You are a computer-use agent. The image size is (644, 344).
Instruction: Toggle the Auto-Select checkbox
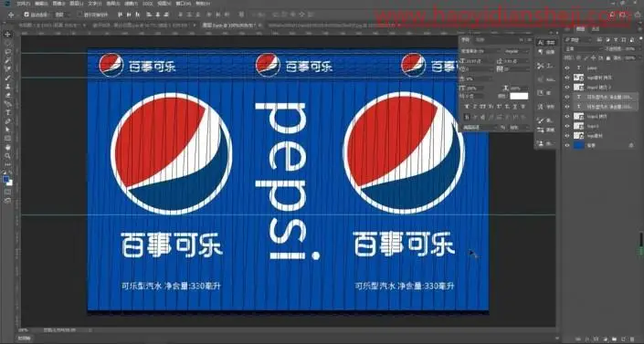pyautogui.click(x=26, y=15)
